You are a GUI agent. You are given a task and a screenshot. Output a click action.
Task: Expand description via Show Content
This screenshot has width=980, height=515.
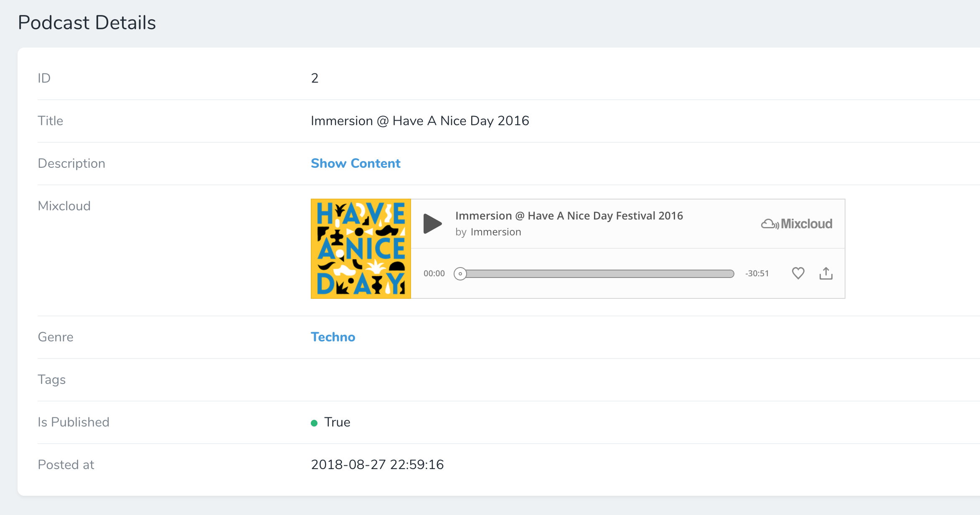point(355,163)
